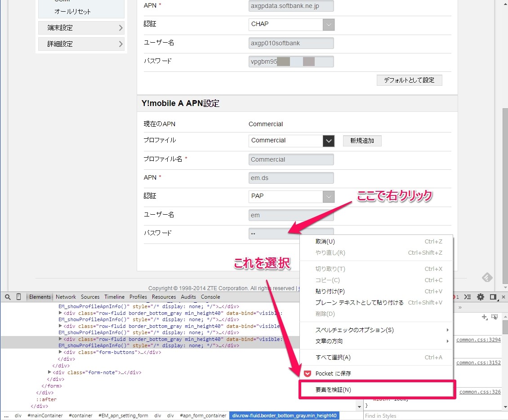Image resolution: width=508 pixels, height=420 pixels.
Task: Select div.row-fluid.border_bottom_gray.min_height40 breadcrumb item
Action: (284, 416)
